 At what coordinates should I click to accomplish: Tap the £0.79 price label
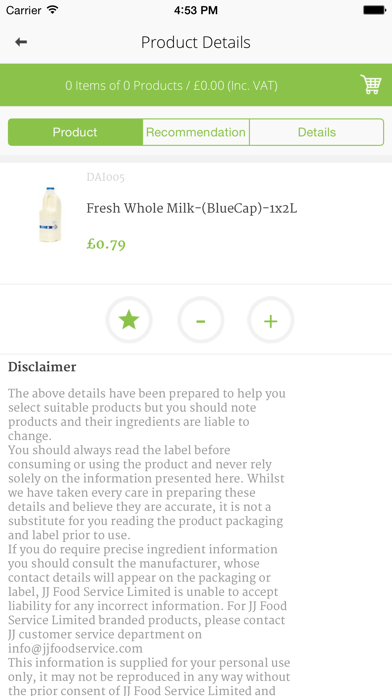[106, 244]
